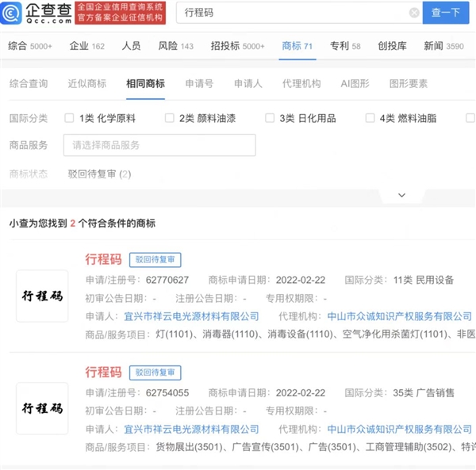This screenshot has width=476, height=470.
Task: Check the 1类 化学原料 checkbox
Action: [69, 118]
